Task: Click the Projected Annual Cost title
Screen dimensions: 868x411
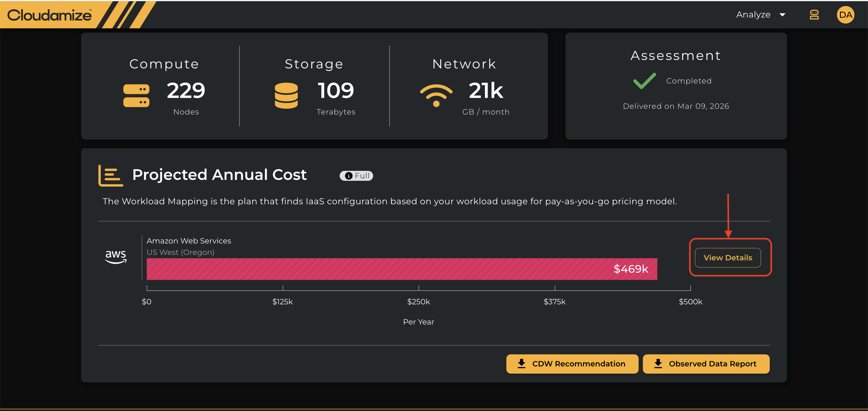Action: [219, 175]
